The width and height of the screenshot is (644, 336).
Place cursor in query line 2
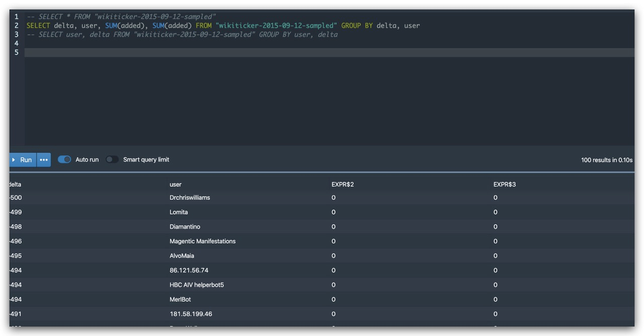[223, 25]
